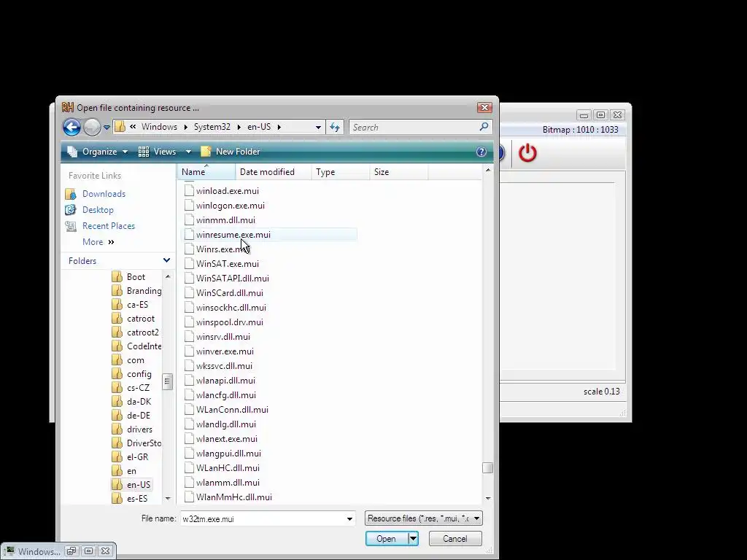Click the Open button
This screenshot has width=747, height=560.
[387, 539]
